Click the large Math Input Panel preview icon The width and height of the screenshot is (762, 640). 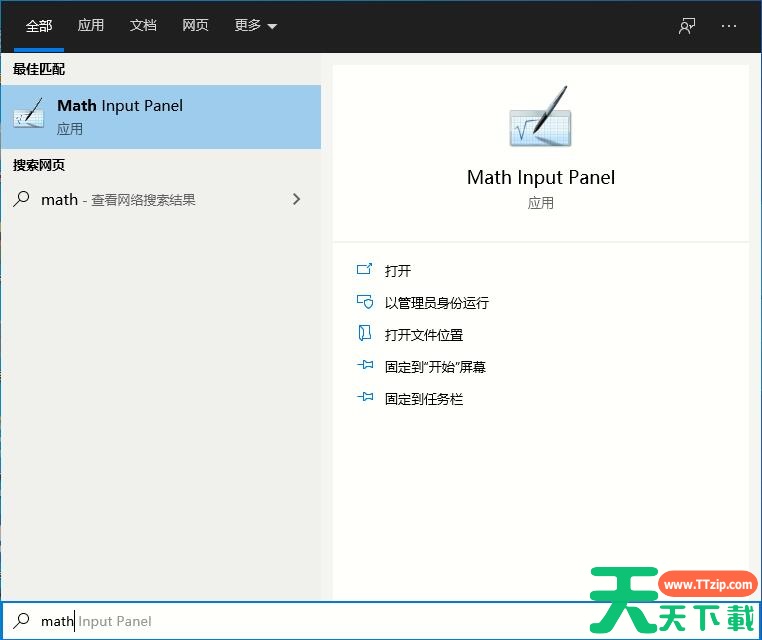540,121
